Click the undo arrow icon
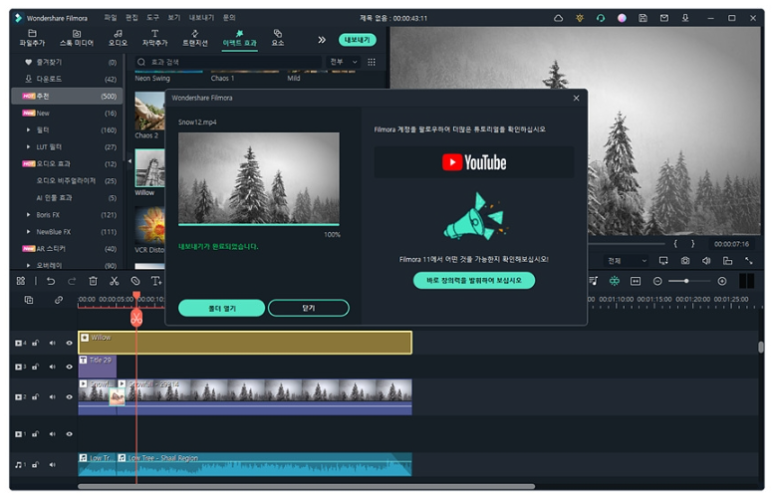This screenshot has width=773, height=496. (x=51, y=281)
